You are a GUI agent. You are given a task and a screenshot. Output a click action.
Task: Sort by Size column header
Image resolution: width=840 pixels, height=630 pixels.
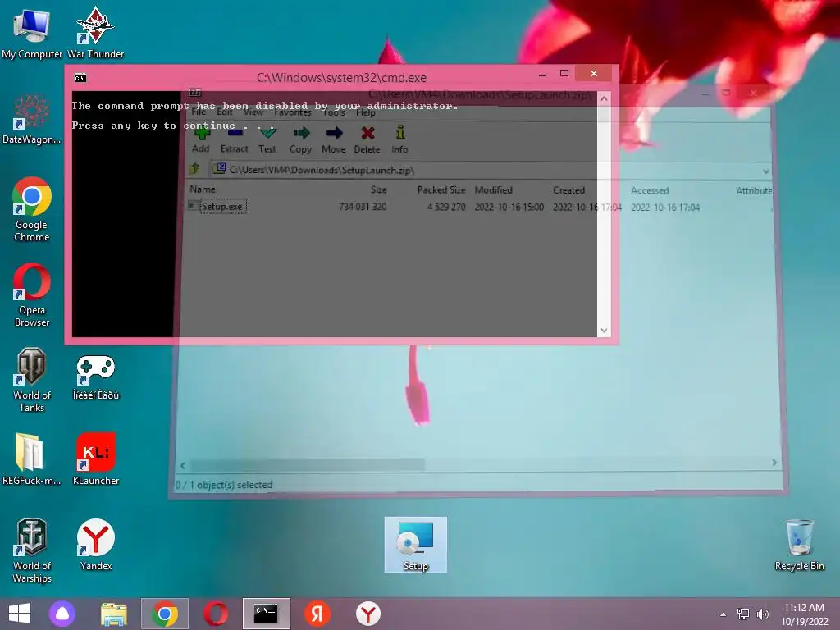[x=378, y=189]
